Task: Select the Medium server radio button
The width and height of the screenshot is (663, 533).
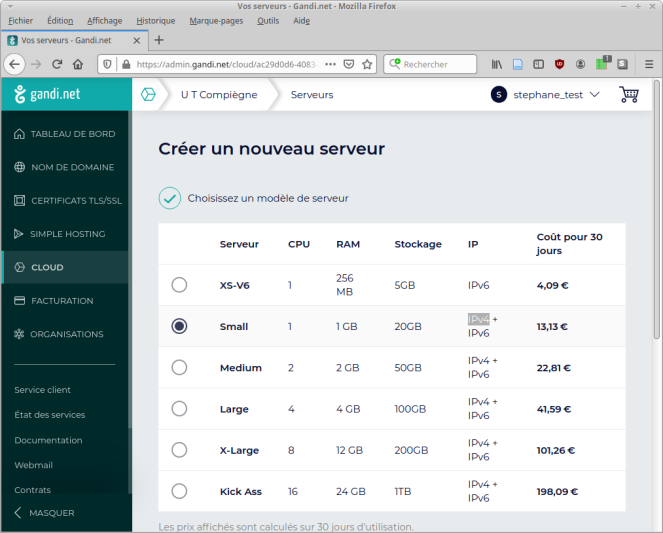Action: pos(179,367)
